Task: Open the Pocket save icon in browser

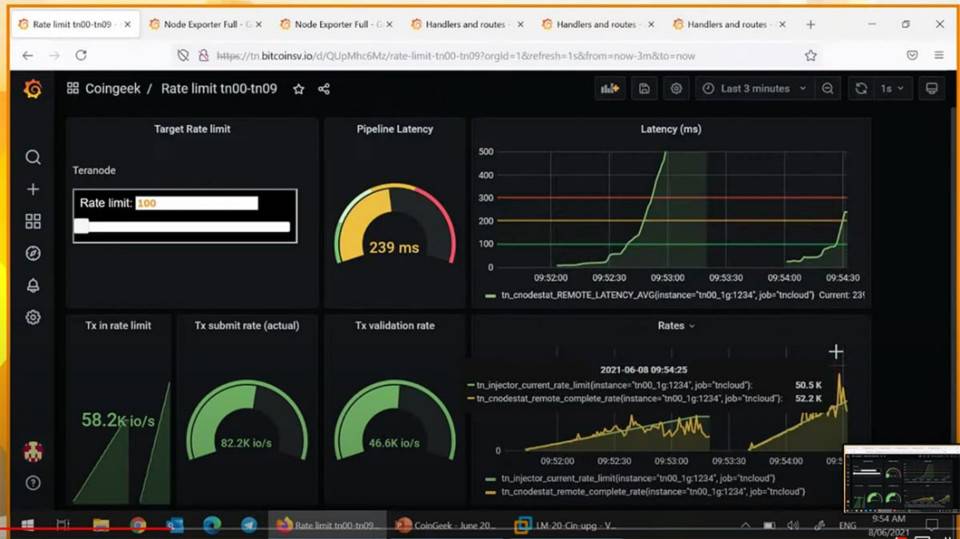Action: click(912, 55)
